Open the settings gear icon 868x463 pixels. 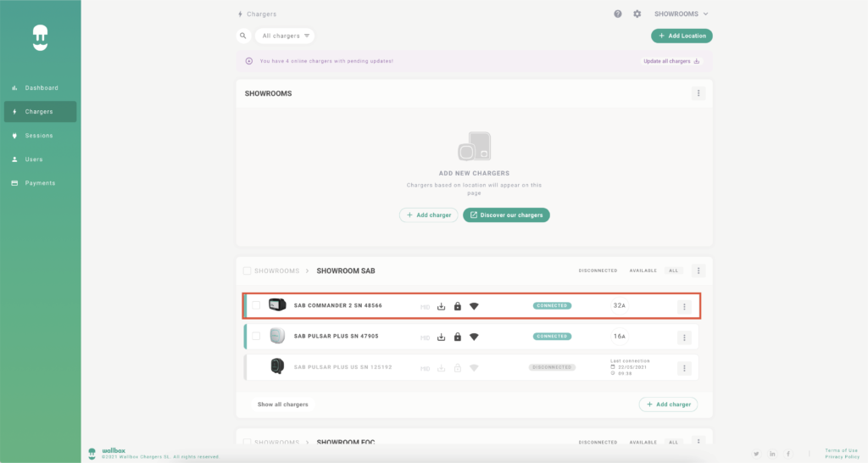coord(637,14)
